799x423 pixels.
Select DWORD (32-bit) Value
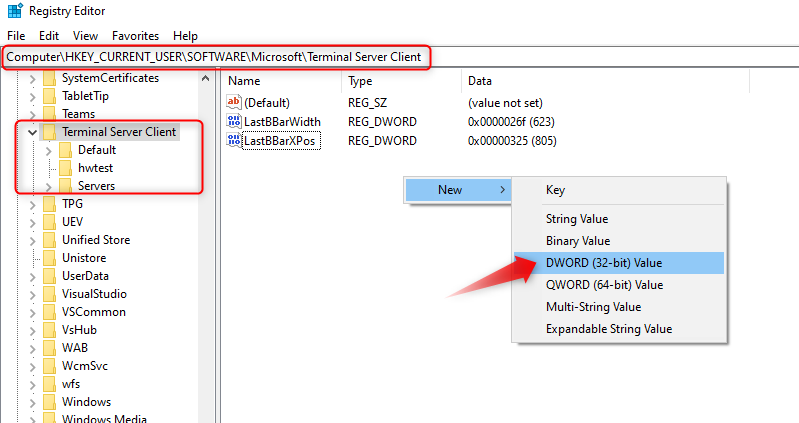pyautogui.click(x=619, y=262)
